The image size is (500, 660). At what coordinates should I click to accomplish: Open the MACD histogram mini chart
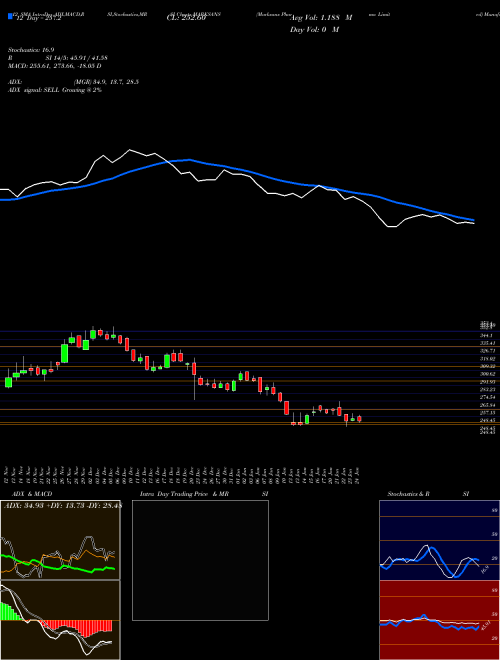pyautogui.click(x=60, y=620)
